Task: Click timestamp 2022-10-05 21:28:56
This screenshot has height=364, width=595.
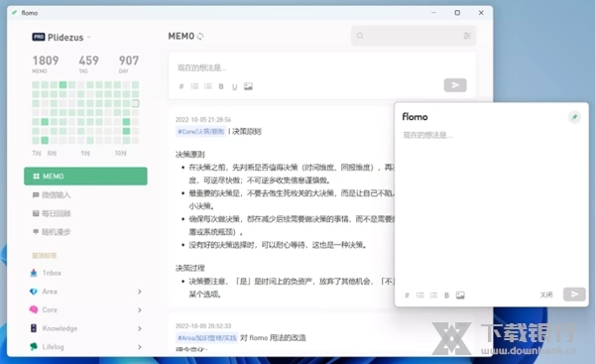Action: [x=203, y=119]
